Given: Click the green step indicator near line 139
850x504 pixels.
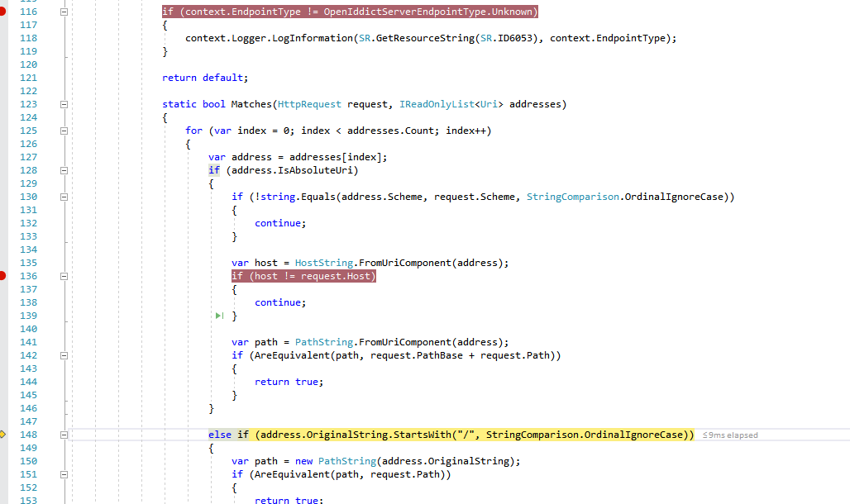Looking at the screenshot, I should click(218, 315).
